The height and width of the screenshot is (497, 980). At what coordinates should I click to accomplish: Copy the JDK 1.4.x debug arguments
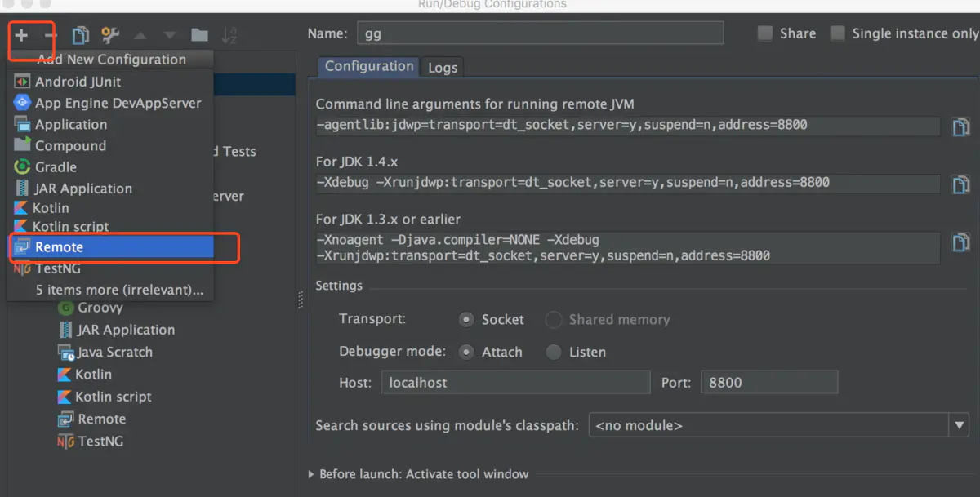pyautogui.click(x=961, y=184)
